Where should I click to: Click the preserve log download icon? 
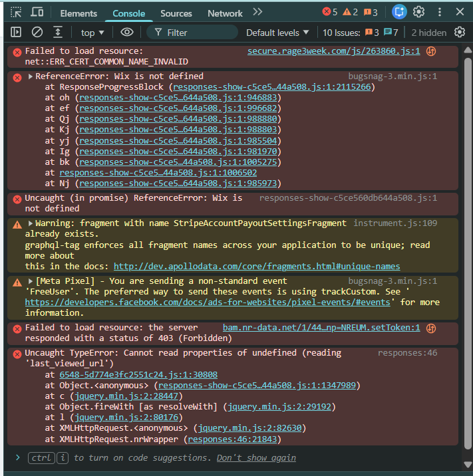[58, 32]
